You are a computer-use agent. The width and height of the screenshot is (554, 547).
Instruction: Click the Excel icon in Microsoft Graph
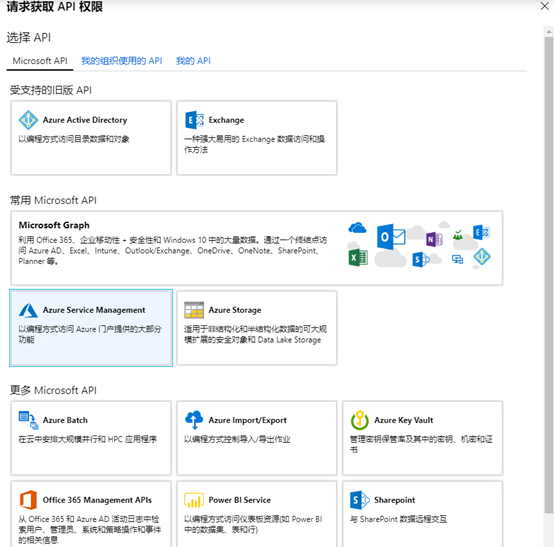(x=358, y=258)
